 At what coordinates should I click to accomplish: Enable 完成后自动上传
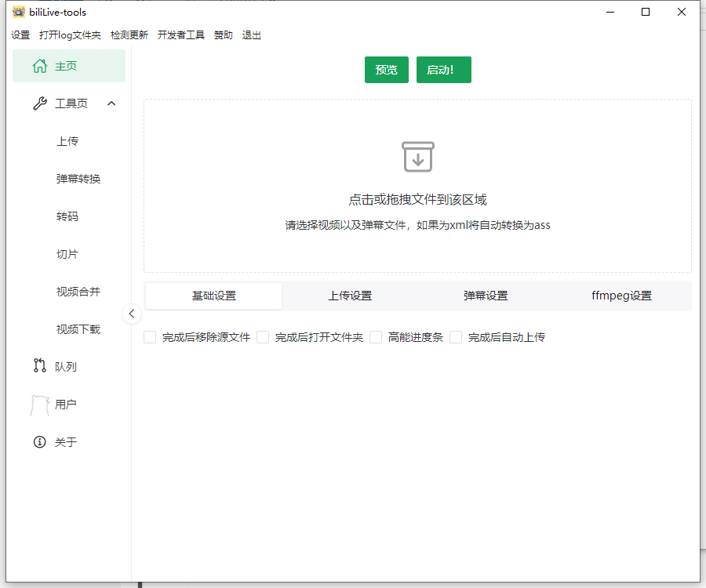click(x=456, y=336)
